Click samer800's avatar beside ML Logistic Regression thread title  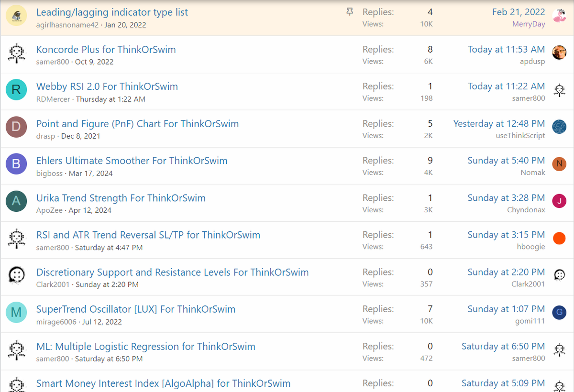(16, 349)
